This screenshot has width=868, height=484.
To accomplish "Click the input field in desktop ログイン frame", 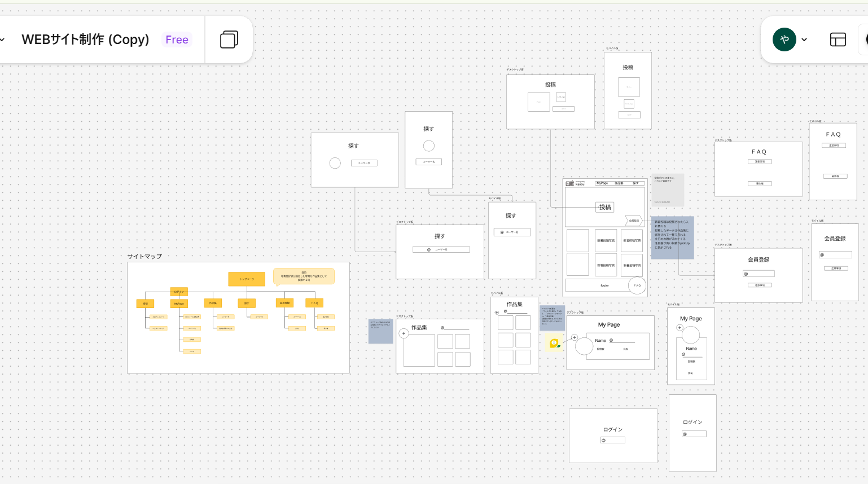I will coord(613,441).
